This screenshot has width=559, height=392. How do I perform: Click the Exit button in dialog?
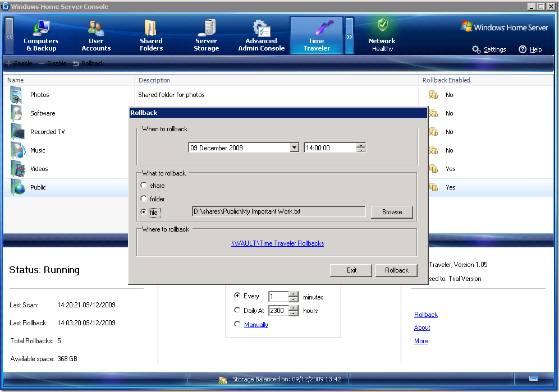[x=351, y=270]
